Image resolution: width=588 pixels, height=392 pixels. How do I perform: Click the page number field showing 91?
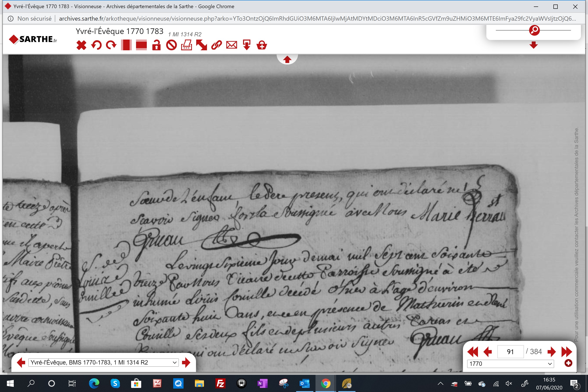pos(510,352)
